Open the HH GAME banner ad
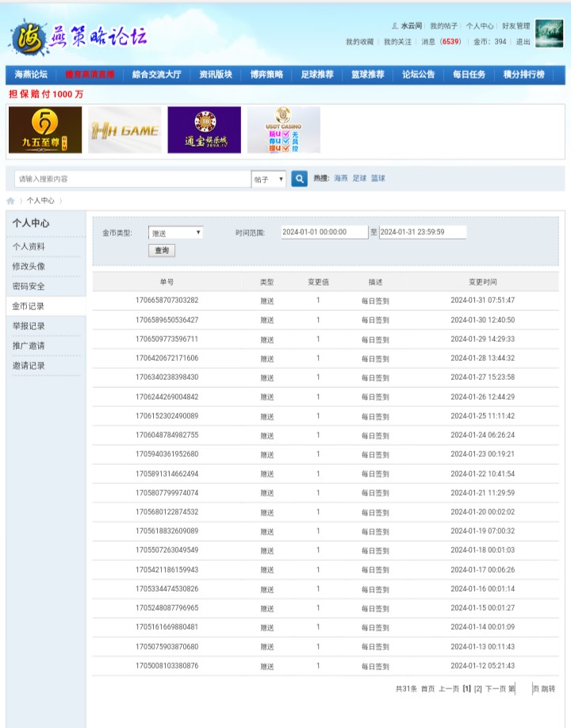Image resolution: width=571 pixels, height=728 pixels. [x=125, y=130]
